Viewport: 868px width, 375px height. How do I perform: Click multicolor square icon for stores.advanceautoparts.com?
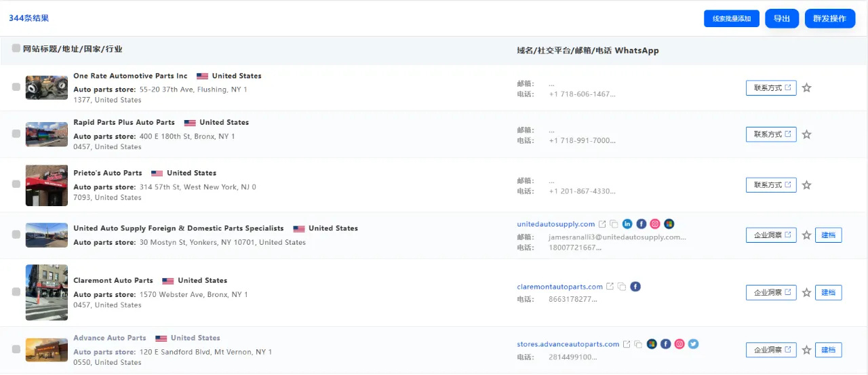pyautogui.click(x=652, y=344)
